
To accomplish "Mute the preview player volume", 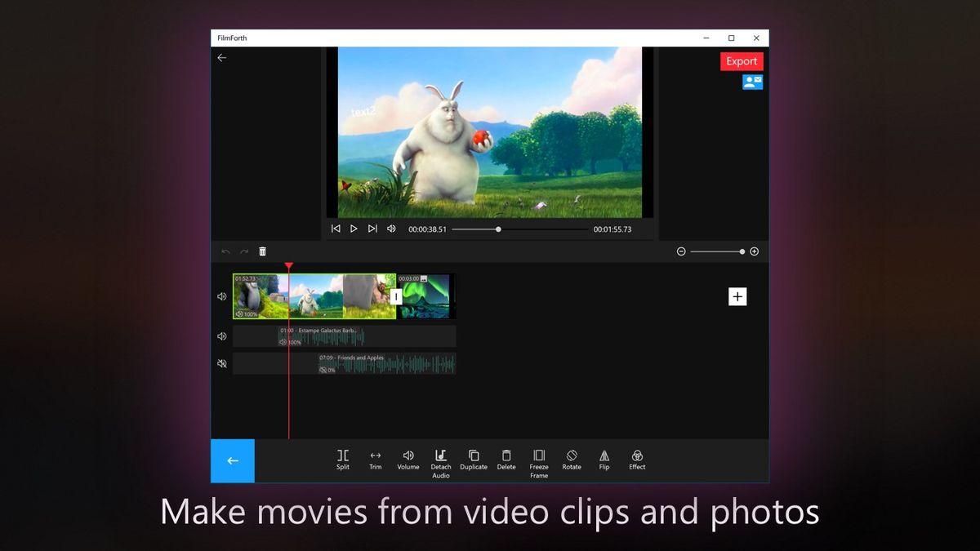I will [391, 229].
